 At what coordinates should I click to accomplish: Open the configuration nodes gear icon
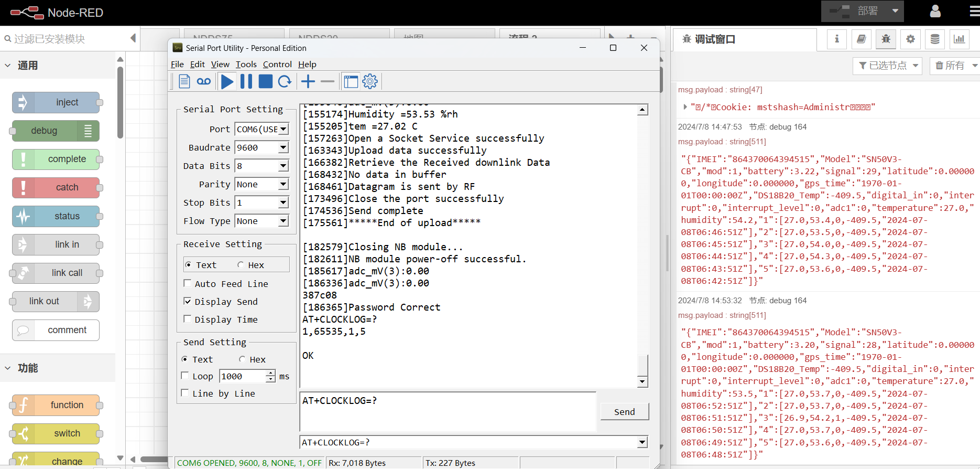pyautogui.click(x=910, y=39)
